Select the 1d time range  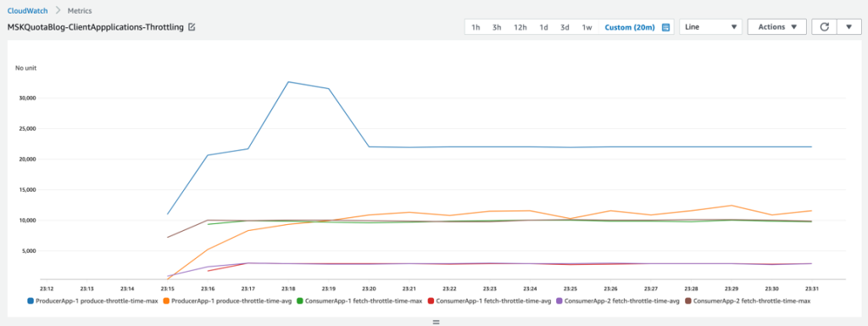point(543,27)
